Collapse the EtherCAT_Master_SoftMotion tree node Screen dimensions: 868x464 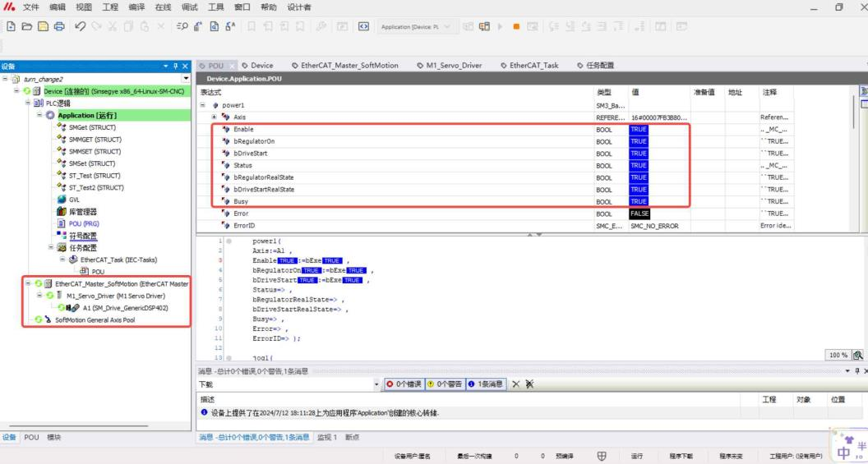[x=29, y=283]
